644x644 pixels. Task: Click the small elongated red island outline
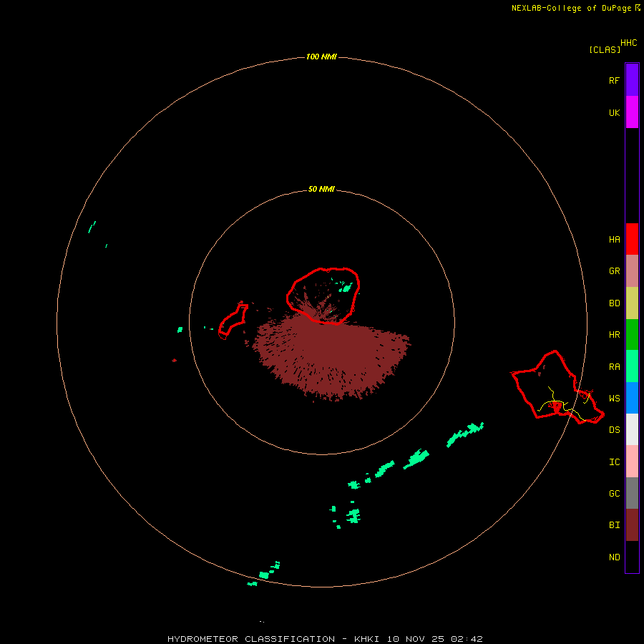(x=233, y=320)
